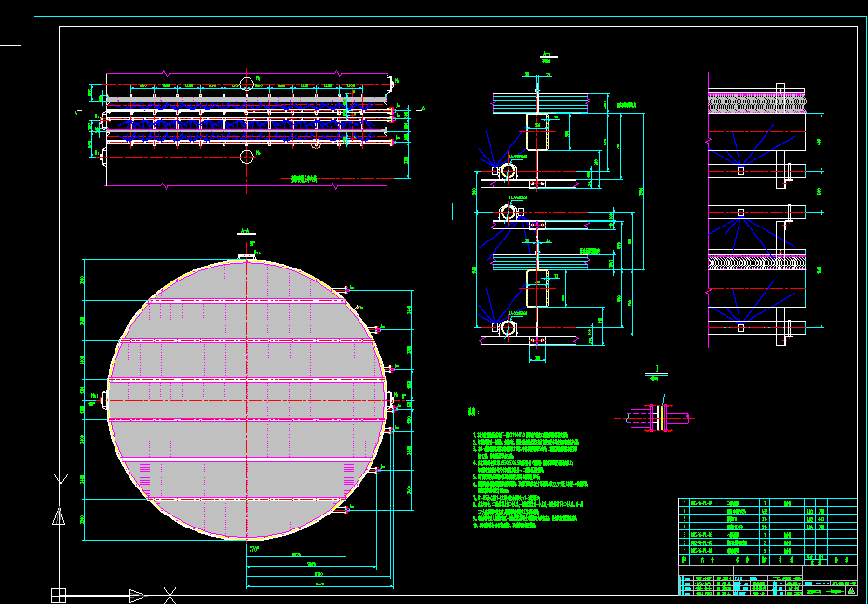Click the UCS Y-axis arrowhead
The width and height of the screenshot is (868, 604).
point(59,517)
